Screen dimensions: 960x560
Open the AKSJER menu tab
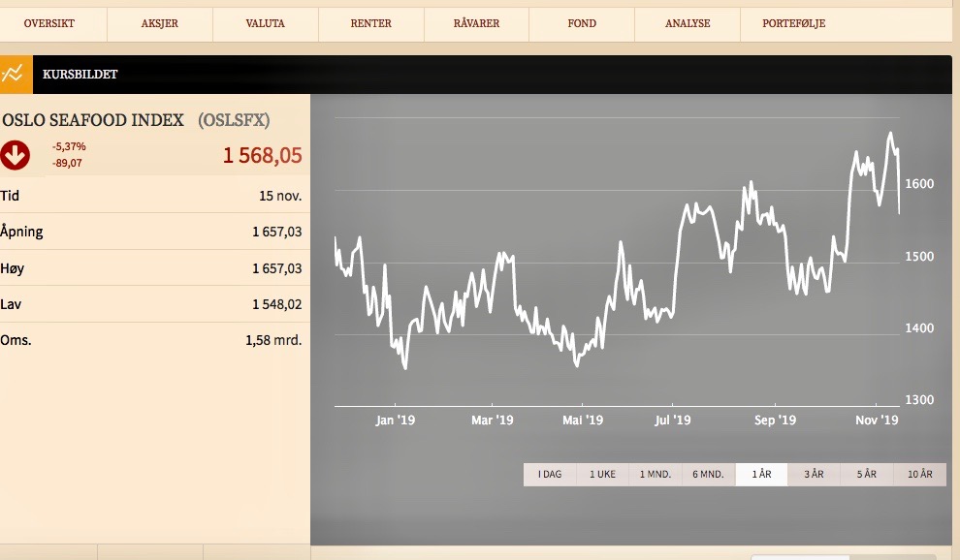pyautogui.click(x=160, y=24)
